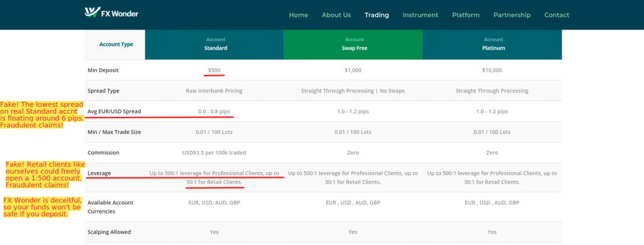Select the Account Platinum column header
The image size is (644, 245).
(492, 45)
